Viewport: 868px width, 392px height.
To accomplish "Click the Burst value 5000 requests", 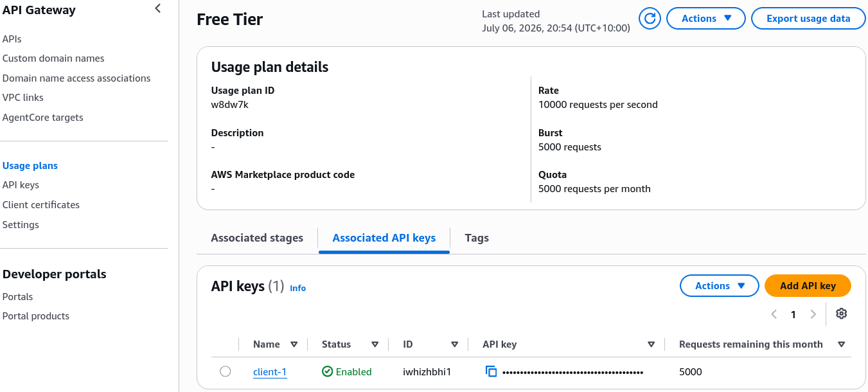I will 570,147.
